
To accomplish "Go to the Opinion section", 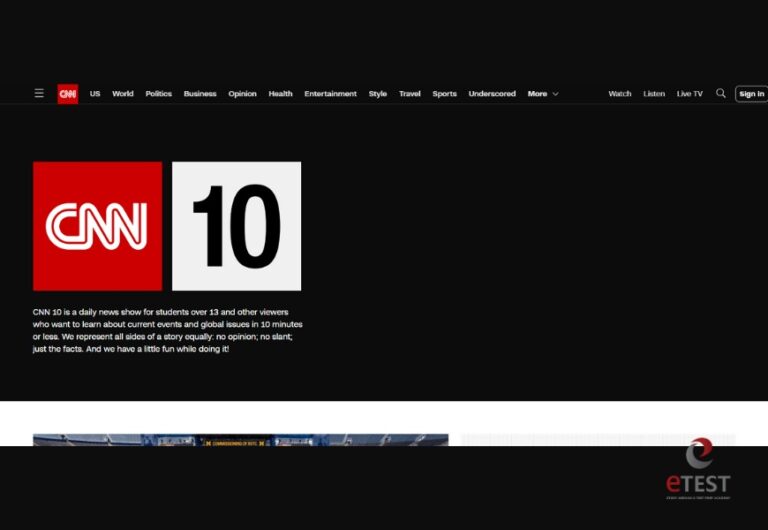I will (242, 94).
